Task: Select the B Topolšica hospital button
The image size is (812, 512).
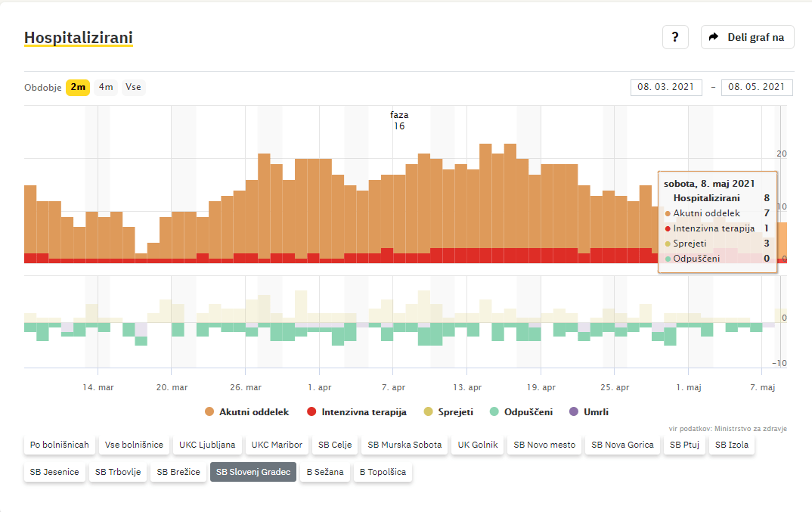Action: 383,472
